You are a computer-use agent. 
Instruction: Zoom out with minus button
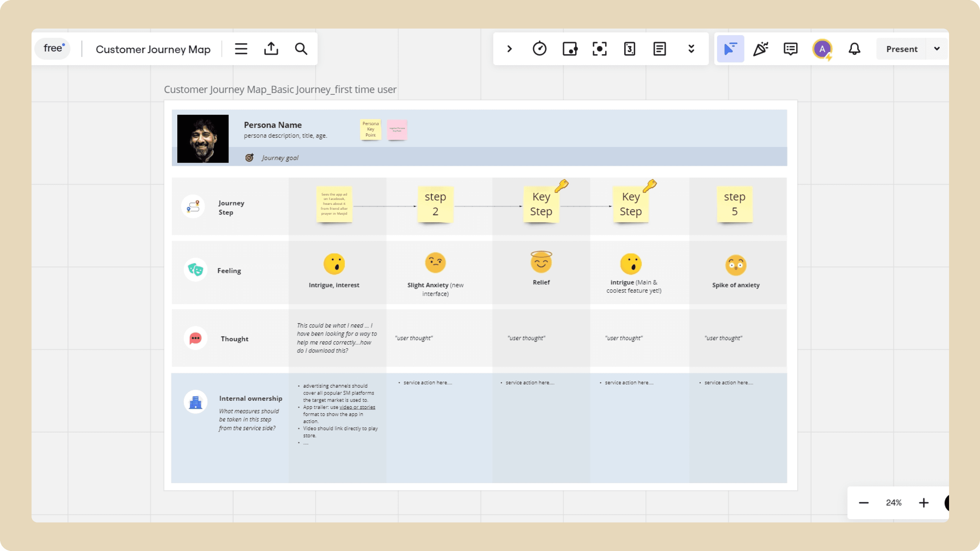(864, 503)
